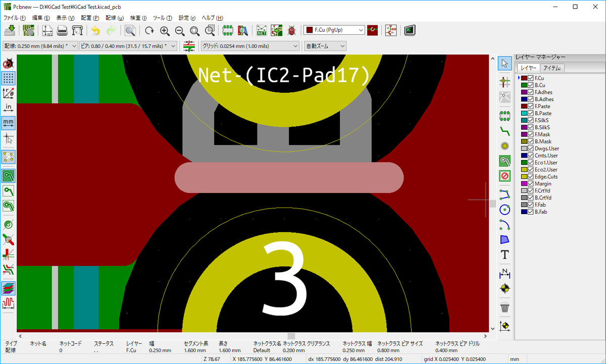606x364 pixels.
Task: Open the 編集 menu
Action: point(41,18)
